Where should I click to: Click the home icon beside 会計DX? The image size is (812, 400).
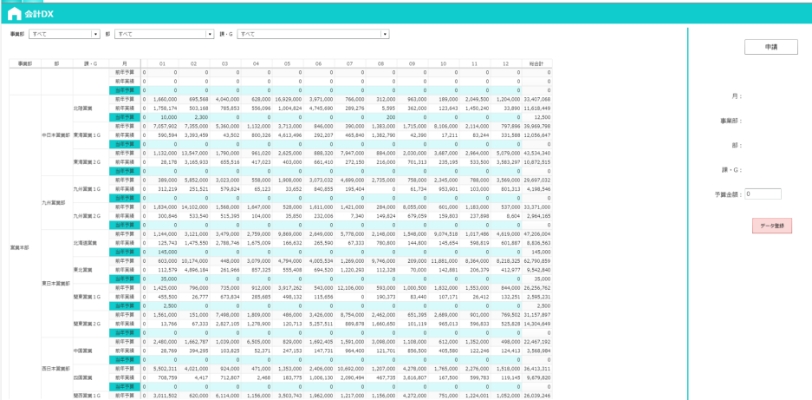pyautogui.click(x=14, y=13)
